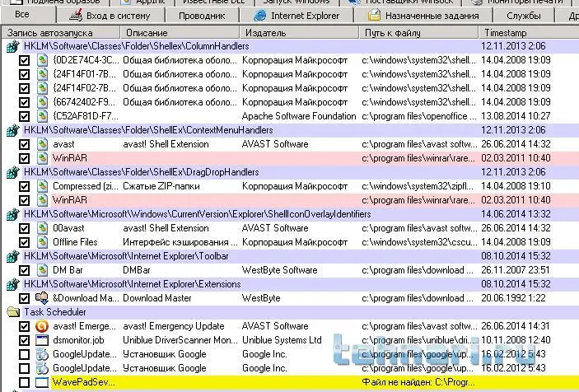Open the Службы tab
The image size is (579, 392).
[524, 16]
